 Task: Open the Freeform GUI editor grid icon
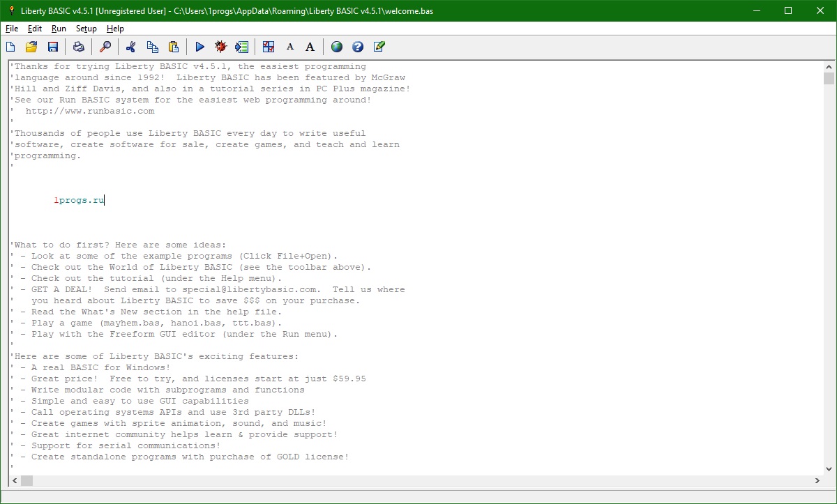(269, 47)
